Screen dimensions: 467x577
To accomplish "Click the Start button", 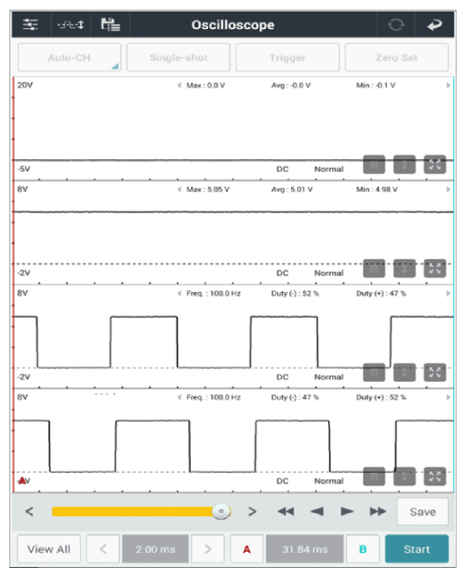I will point(417,549).
